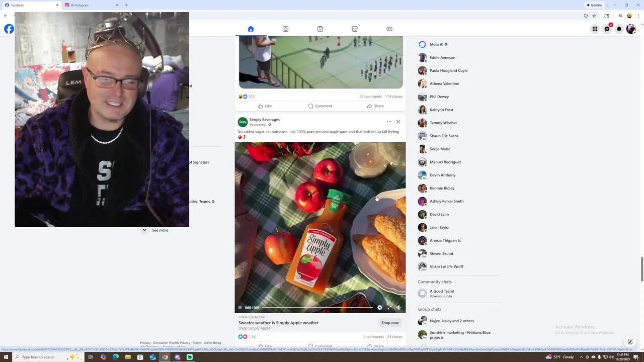Start a new message with the compose icon

[x=630, y=342]
